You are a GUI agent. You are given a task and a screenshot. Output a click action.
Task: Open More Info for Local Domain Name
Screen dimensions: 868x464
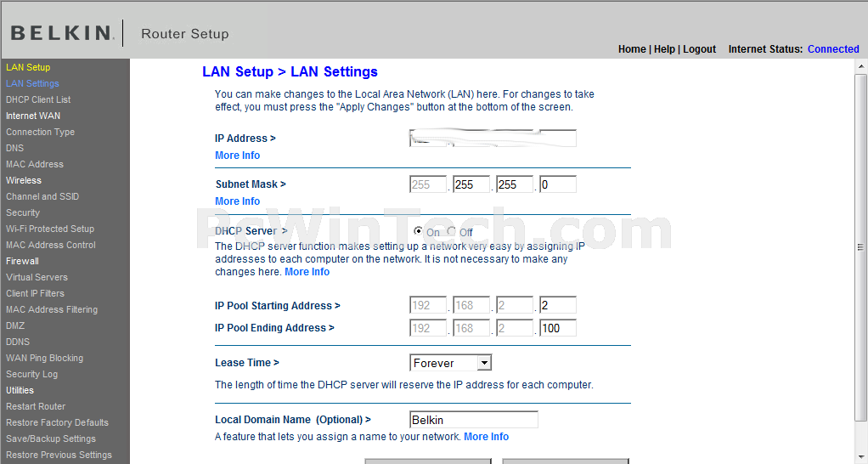(486, 437)
